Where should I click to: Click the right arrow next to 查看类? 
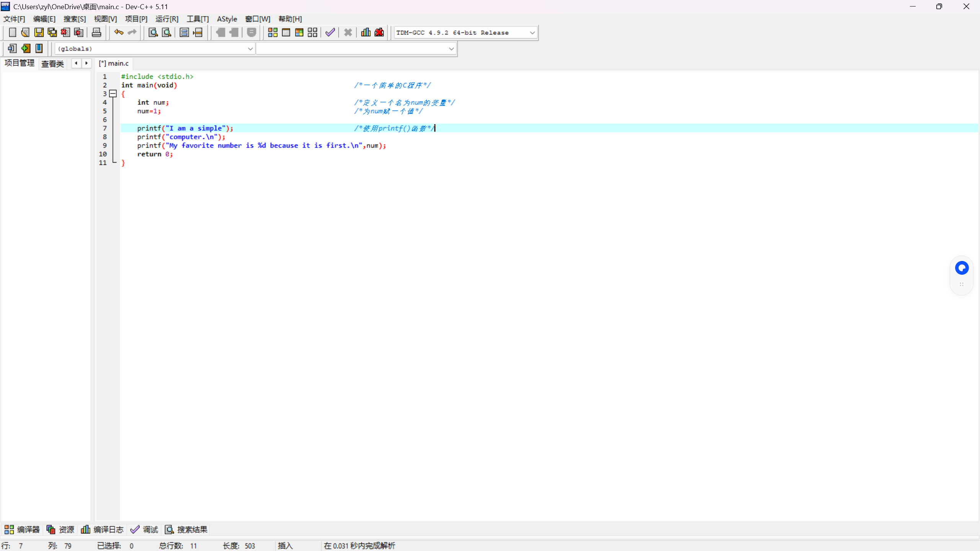click(x=87, y=63)
